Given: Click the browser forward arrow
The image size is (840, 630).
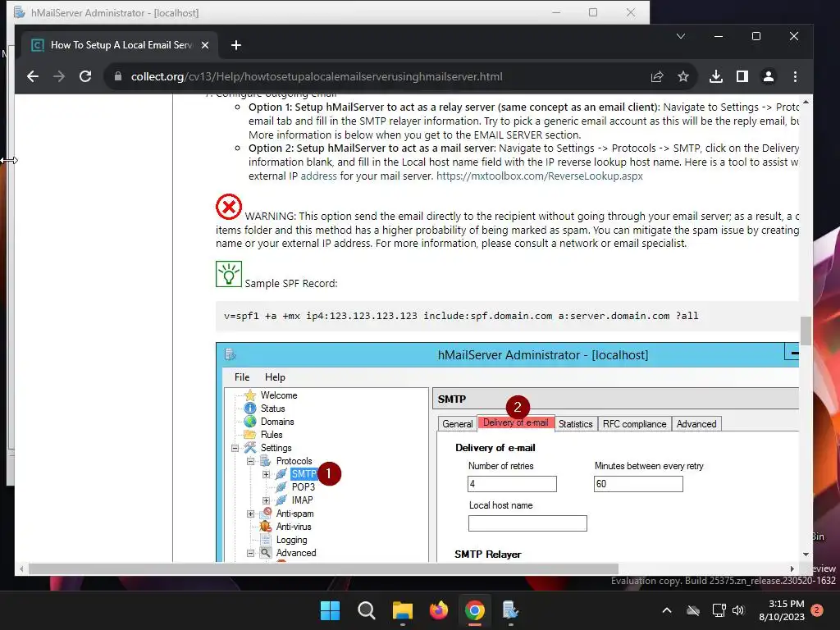Looking at the screenshot, I should click(x=59, y=76).
